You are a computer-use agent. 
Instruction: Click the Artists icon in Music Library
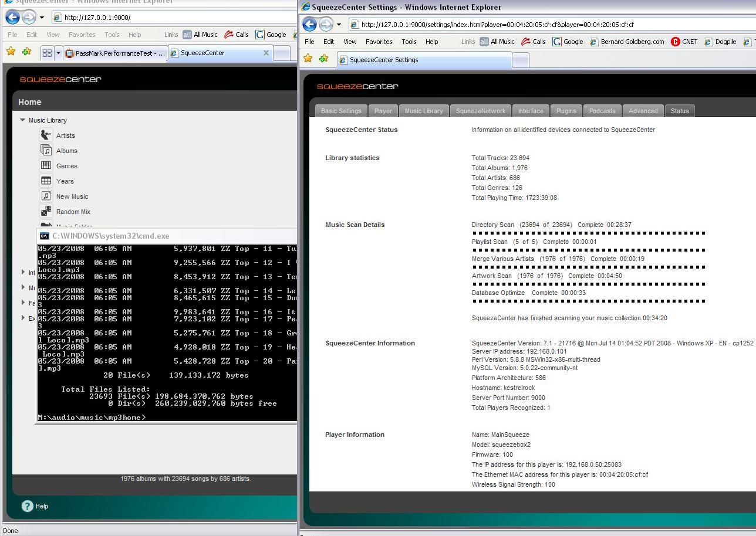tap(46, 135)
